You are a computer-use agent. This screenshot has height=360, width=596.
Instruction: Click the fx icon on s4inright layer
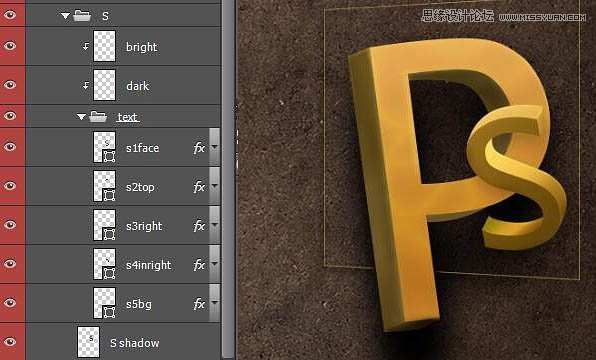[199, 265]
